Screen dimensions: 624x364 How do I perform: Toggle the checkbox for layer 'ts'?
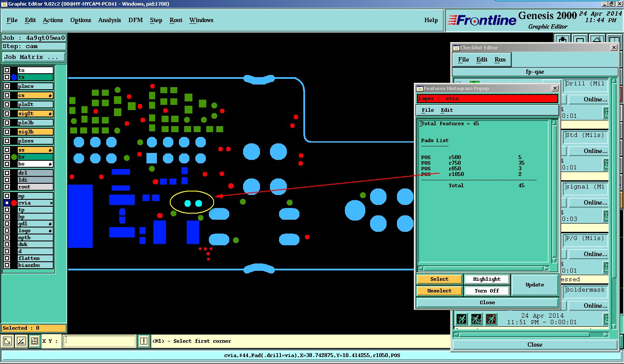coord(7,77)
